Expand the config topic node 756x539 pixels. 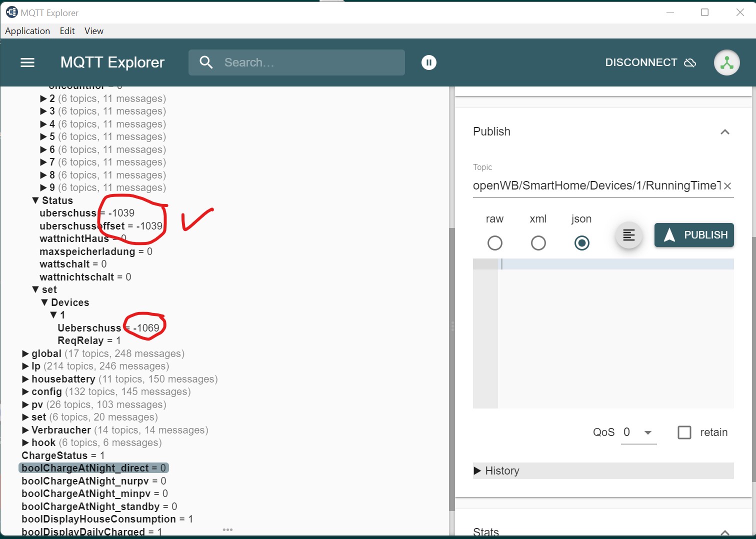[x=25, y=392]
